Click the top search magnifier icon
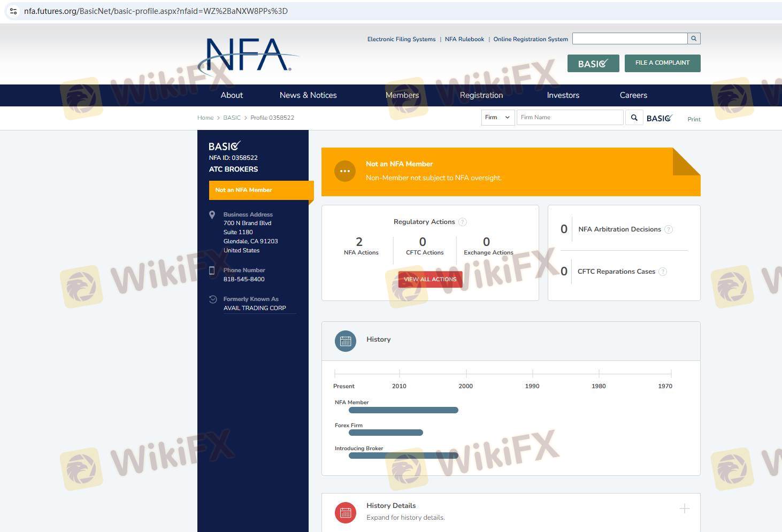The height and width of the screenshot is (532, 782). pos(694,38)
